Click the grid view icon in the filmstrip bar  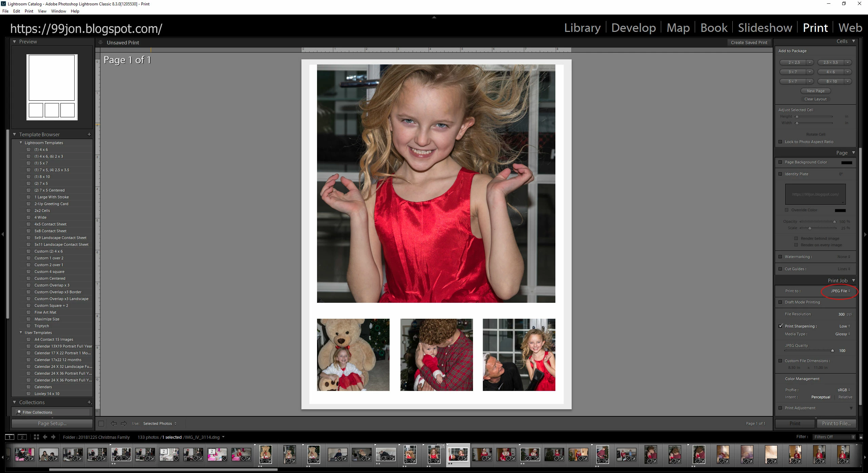(x=36, y=437)
